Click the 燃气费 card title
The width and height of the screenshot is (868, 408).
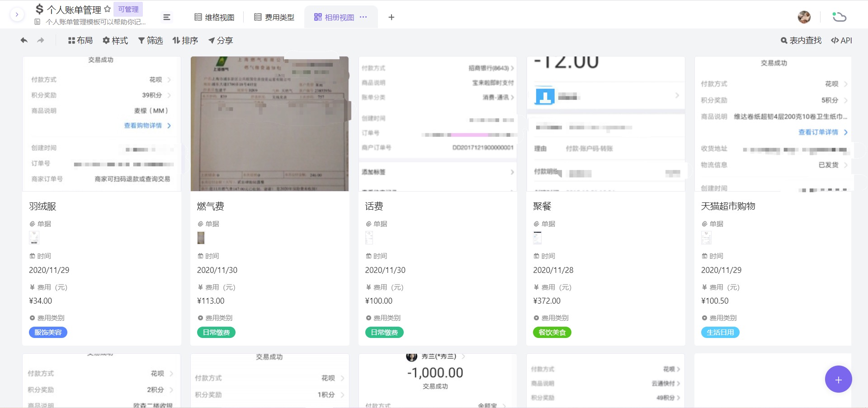(211, 206)
